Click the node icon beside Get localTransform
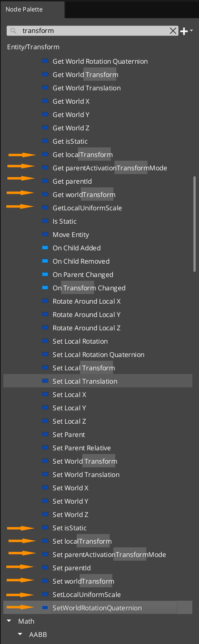 click(x=45, y=154)
